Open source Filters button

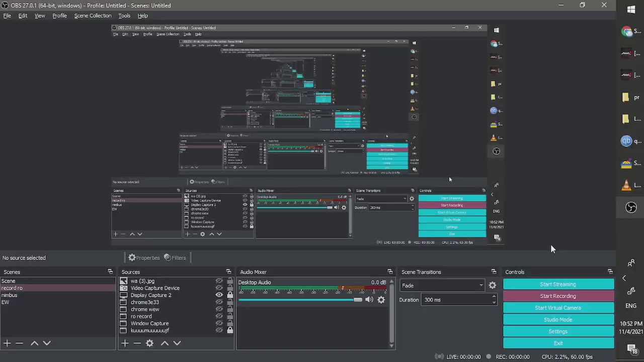[x=175, y=258]
